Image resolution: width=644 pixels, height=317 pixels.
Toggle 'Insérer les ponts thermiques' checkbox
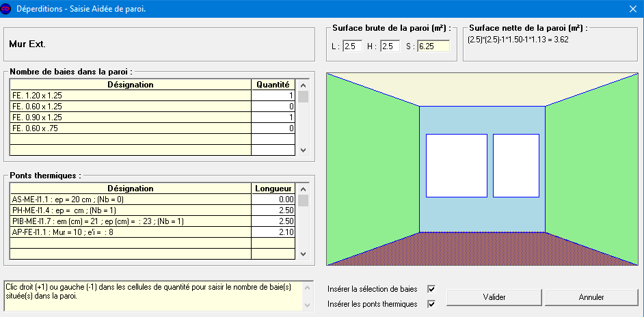[x=431, y=304]
